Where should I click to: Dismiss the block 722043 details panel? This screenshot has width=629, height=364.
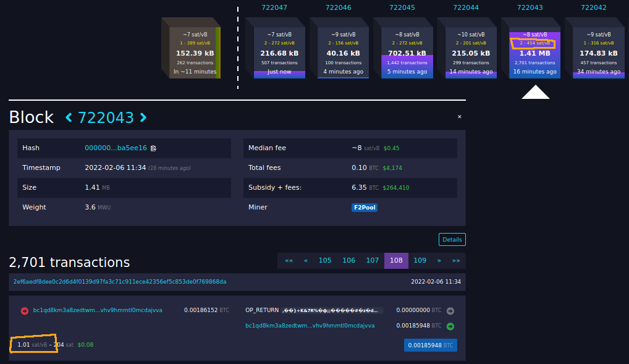tap(459, 116)
